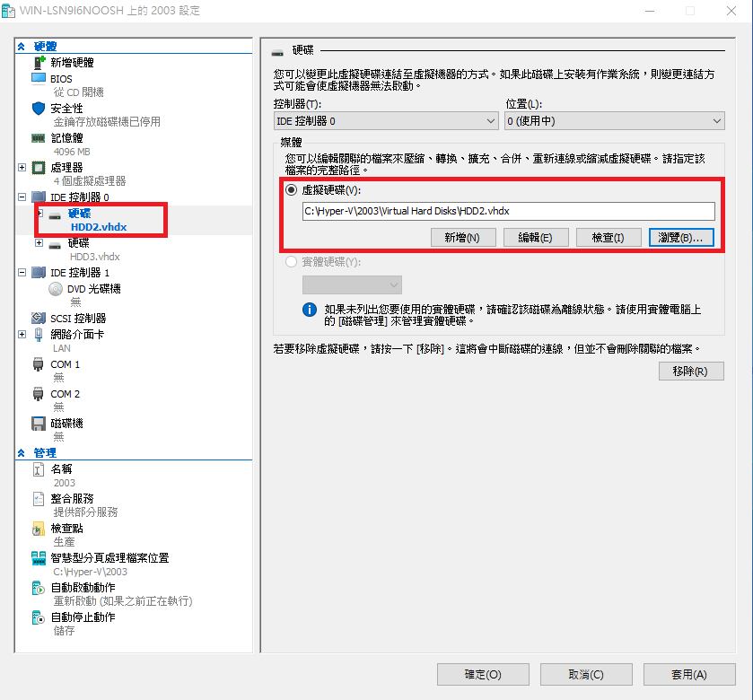
Task: Click the LAN network adapter label
Action: 62,348
